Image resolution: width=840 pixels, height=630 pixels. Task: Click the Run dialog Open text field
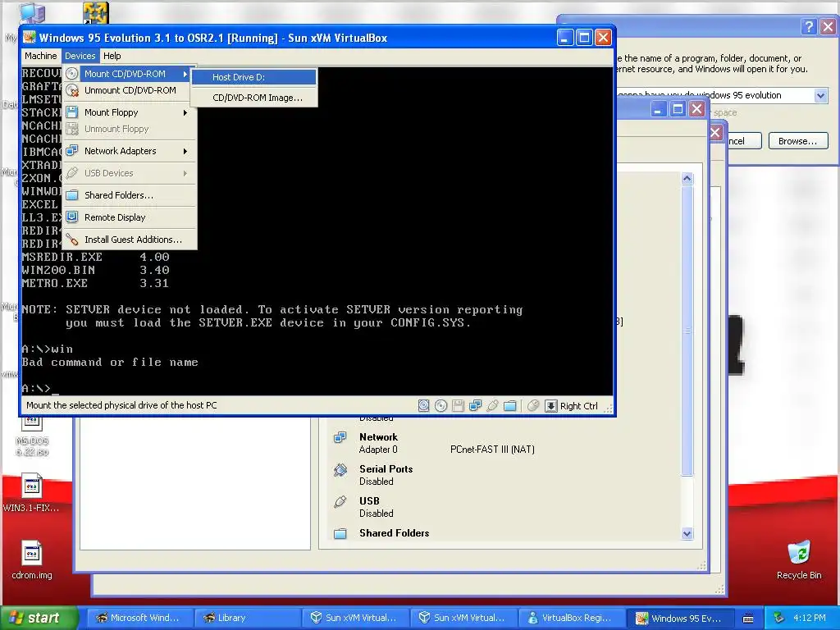(x=715, y=95)
